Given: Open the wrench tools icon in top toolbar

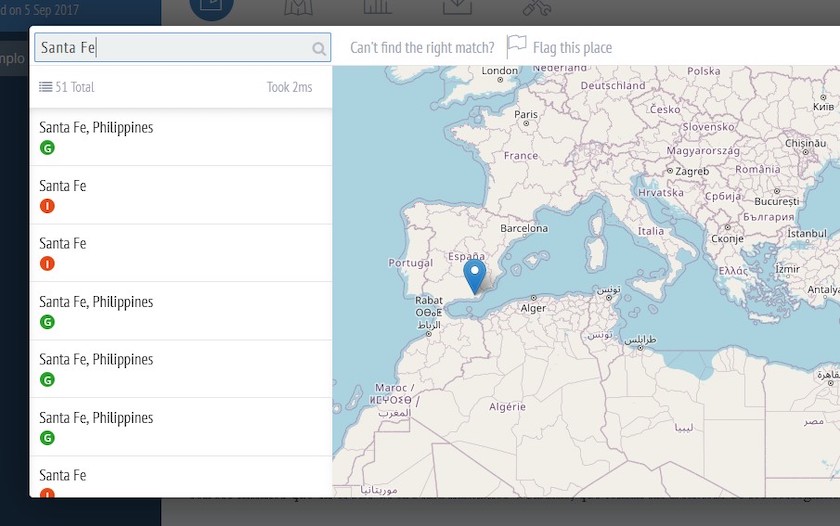Looking at the screenshot, I should (537, 8).
